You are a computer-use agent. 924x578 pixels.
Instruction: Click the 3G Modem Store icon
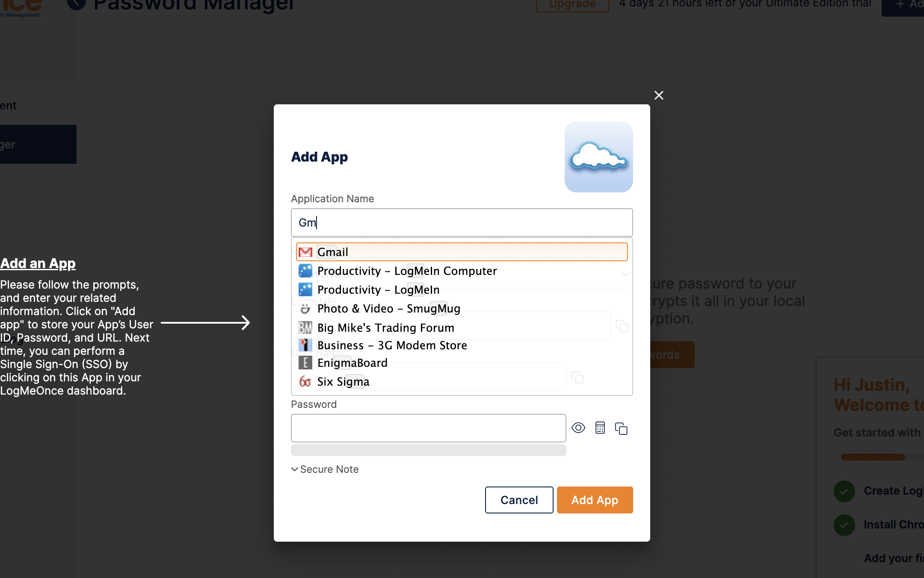coord(305,345)
